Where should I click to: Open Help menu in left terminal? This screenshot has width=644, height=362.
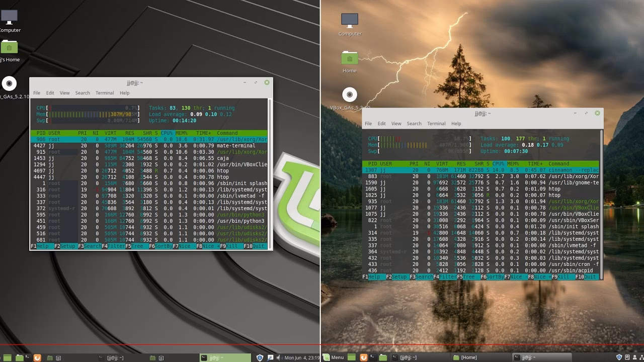(x=124, y=93)
